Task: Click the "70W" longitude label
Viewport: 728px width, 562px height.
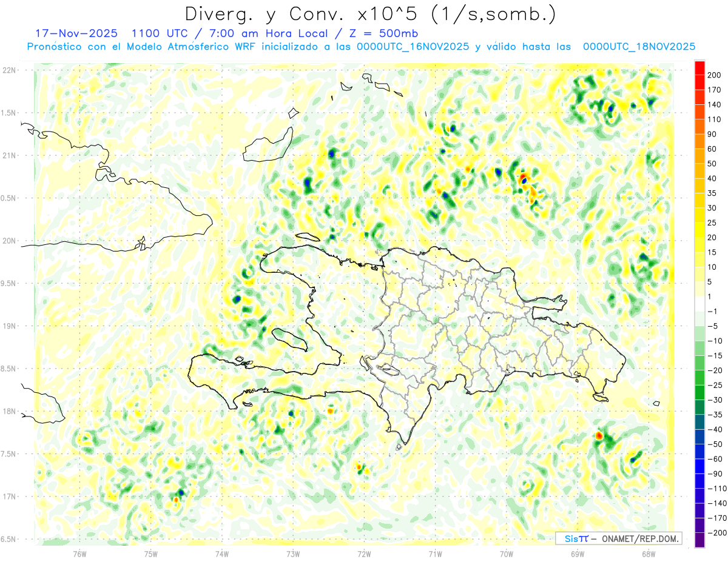Action: pyautogui.click(x=507, y=554)
